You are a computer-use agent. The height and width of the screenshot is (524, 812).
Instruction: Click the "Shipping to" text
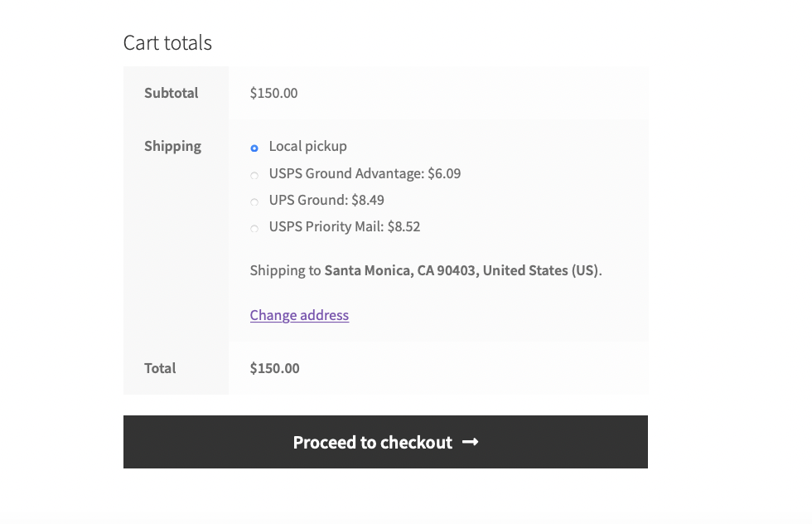point(285,270)
